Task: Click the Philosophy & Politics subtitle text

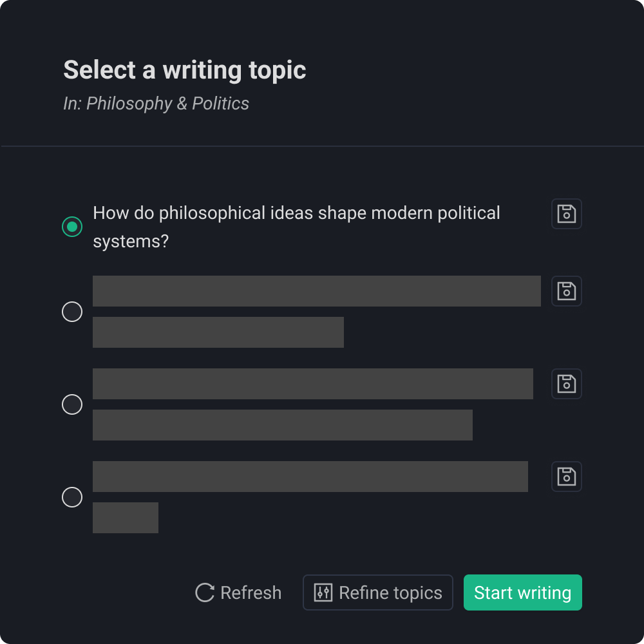Action: click(x=155, y=103)
